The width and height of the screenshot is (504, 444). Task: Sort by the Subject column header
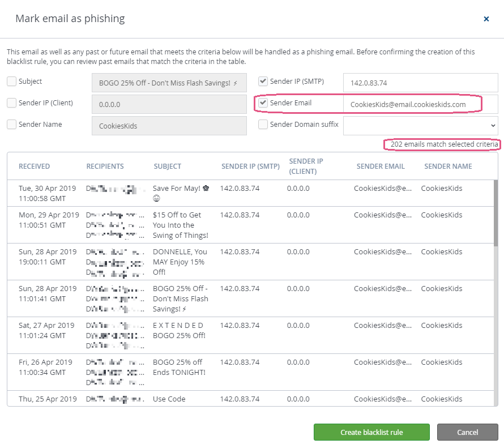167,166
